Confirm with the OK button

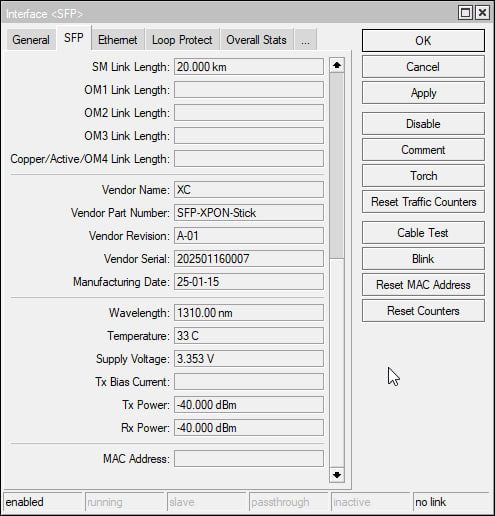423,41
